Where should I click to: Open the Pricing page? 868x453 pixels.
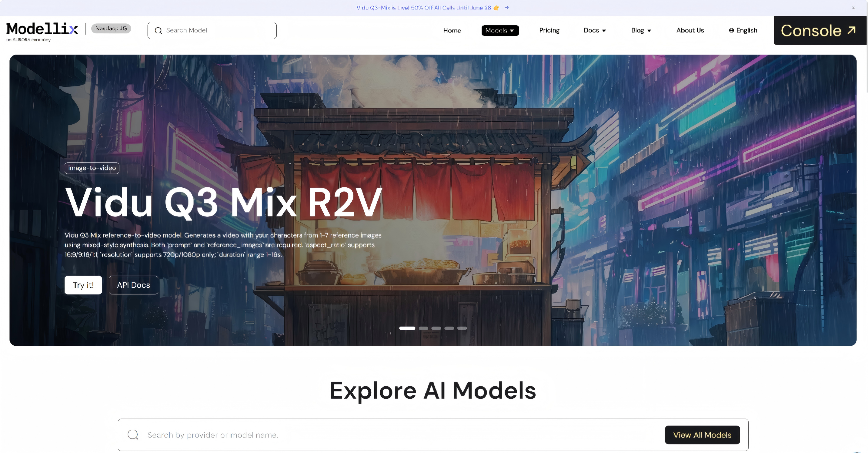[549, 30]
